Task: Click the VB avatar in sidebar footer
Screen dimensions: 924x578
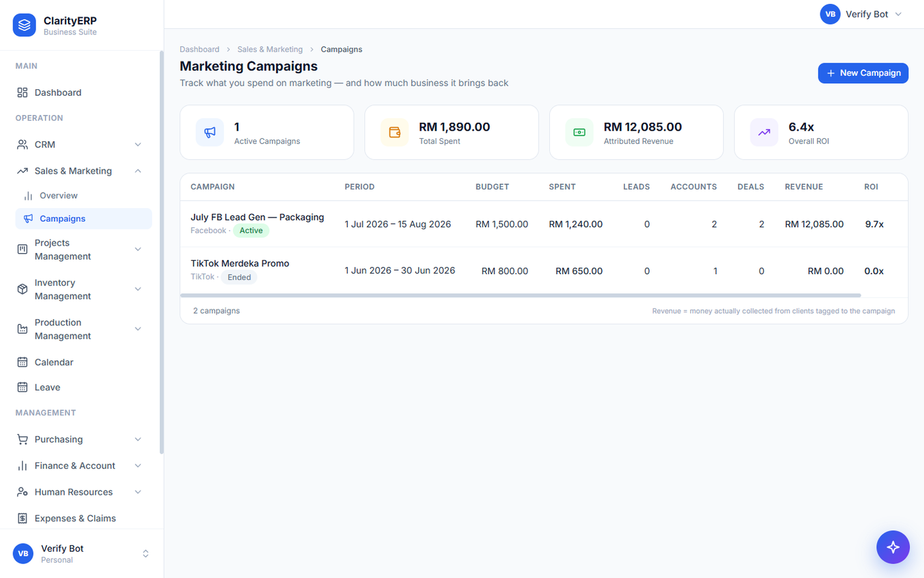Action: pos(23,554)
